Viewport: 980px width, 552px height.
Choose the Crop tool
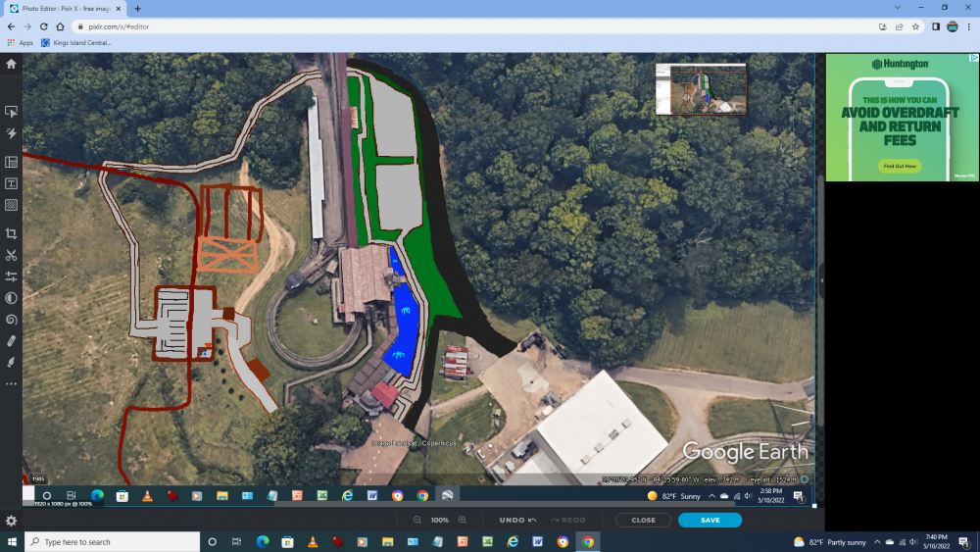point(11,233)
